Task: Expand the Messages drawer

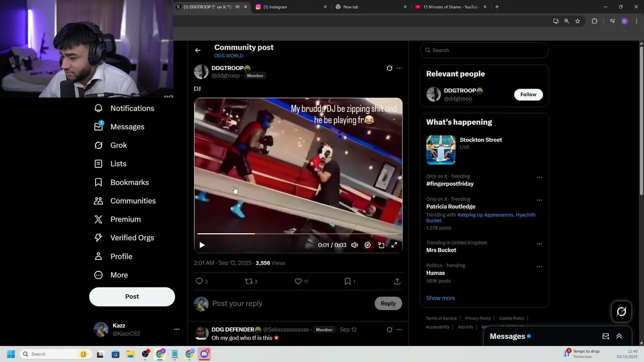Action: click(619, 336)
